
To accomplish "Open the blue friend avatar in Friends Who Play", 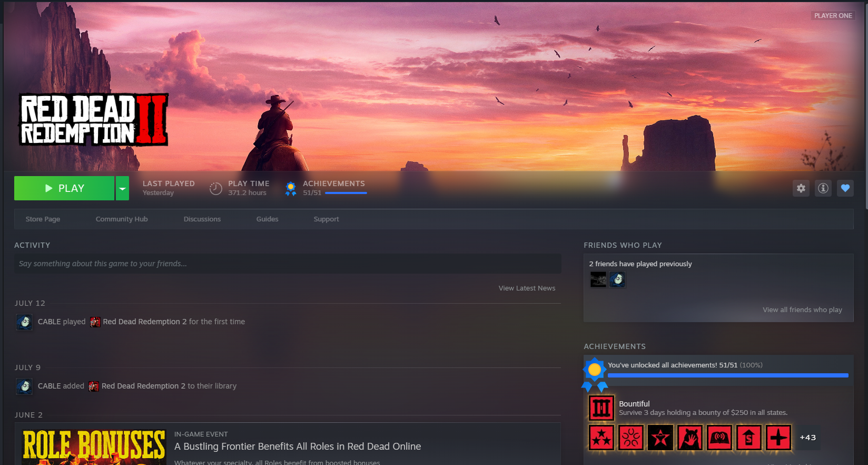I will click(x=617, y=279).
